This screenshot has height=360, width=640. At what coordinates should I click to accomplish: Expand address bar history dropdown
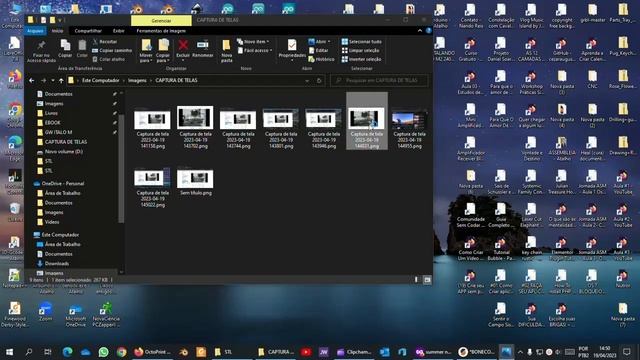point(307,81)
